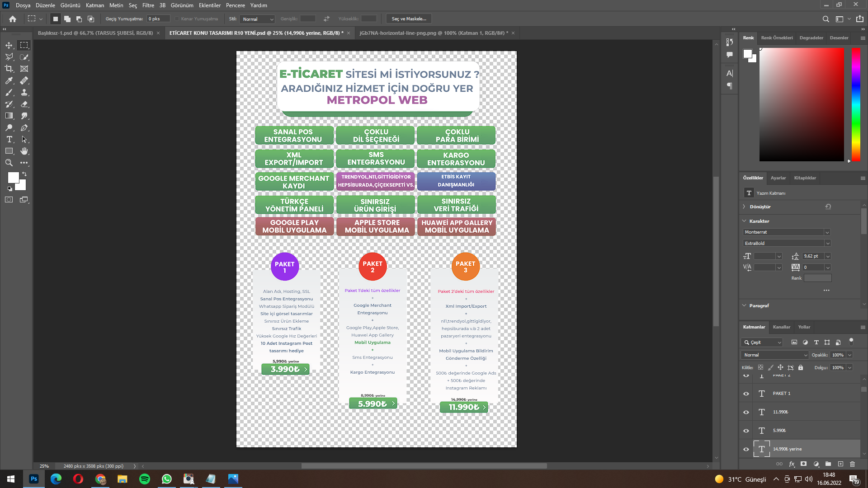868x488 pixels.
Task: Select the Frame tool
Action: (x=24, y=69)
